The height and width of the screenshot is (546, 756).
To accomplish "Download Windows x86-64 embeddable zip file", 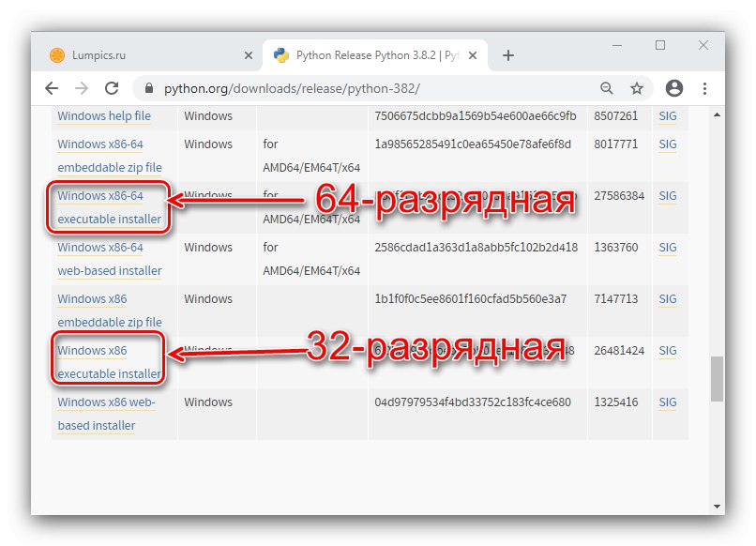I will (110, 156).
